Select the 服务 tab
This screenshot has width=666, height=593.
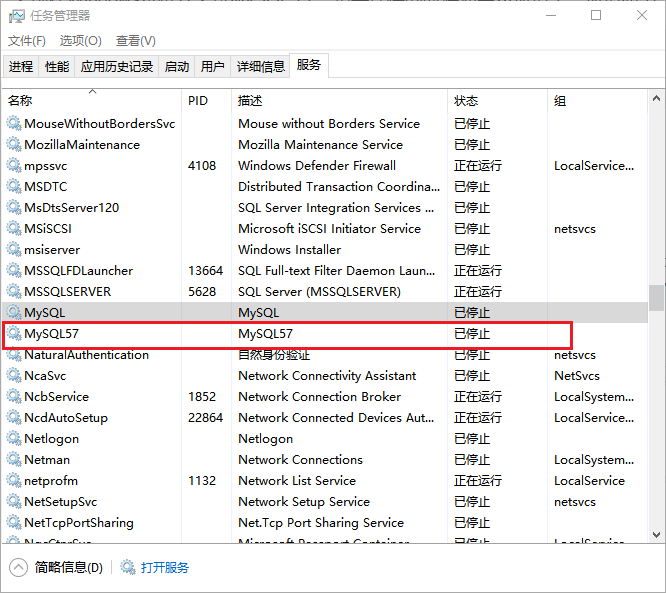coord(309,65)
